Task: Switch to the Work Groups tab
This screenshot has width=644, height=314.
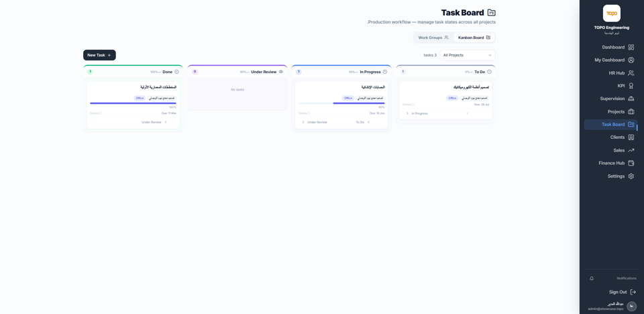Action: click(x=433, y=38)
